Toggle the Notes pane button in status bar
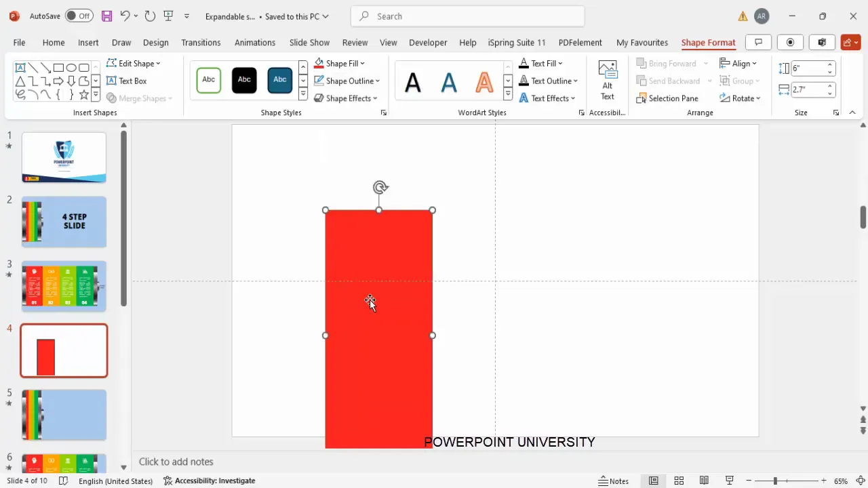The width and height of the screenshot is (868, 488). [x=614, y=481]
